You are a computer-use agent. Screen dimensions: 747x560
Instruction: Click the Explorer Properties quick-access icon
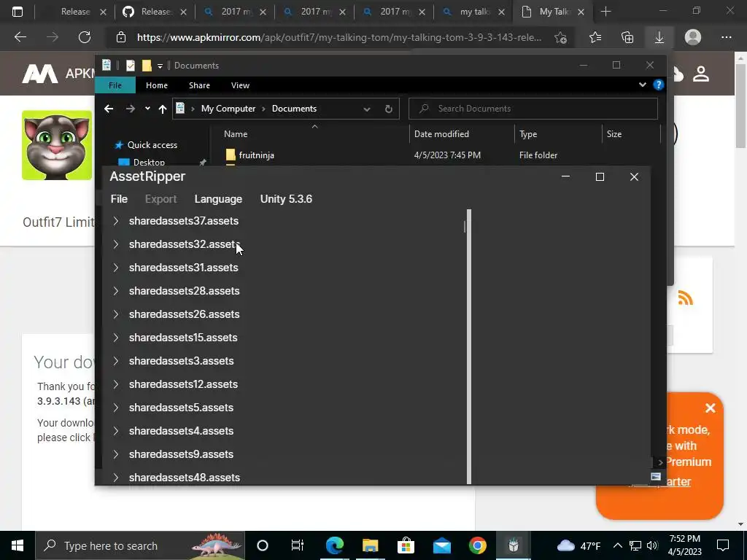(x=130, y=65)
